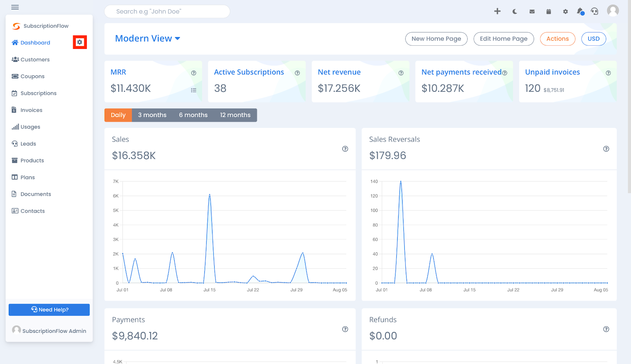Click the support headset icon
The width and height of the screenshot is (631, 364).
point(595,11)
